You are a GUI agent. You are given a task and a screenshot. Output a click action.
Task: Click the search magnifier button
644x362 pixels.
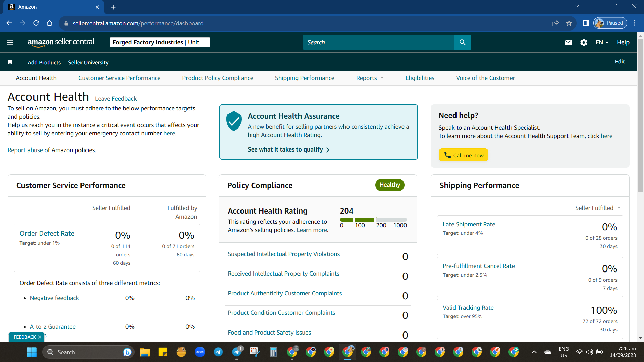(463, 42)
